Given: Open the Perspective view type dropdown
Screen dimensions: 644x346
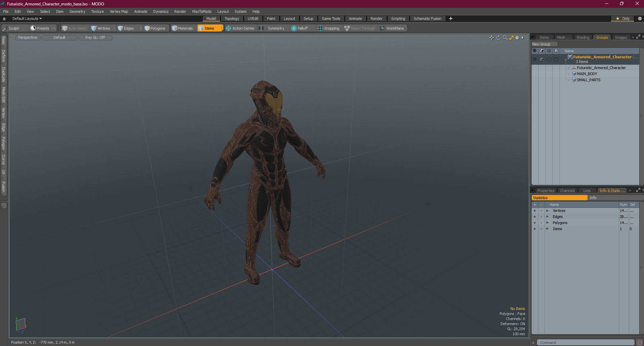Looking at the screenshot, I should point(28,38).
